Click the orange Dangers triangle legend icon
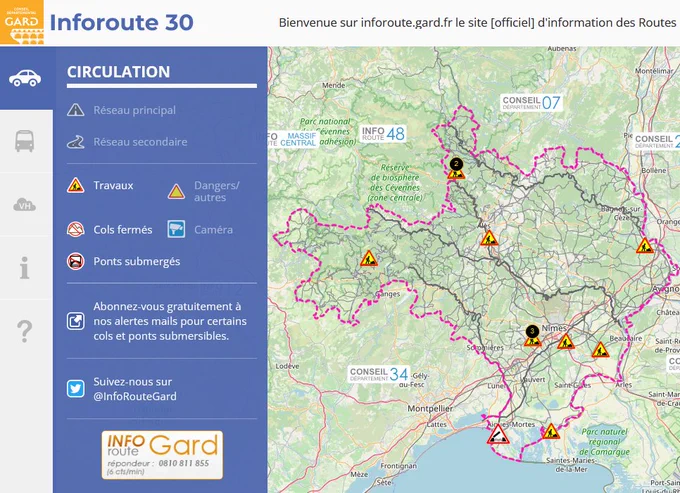Image resolution: width=680 pixels, height=493 pixels. click(x=177, y=191)
